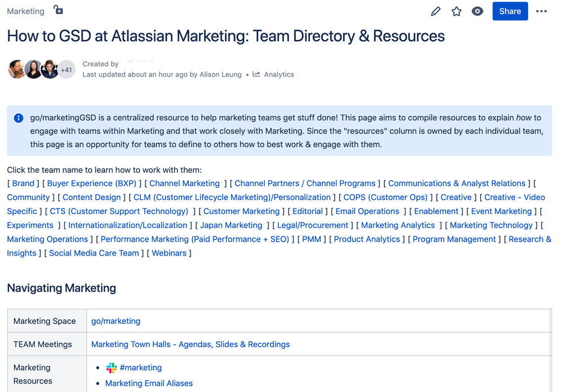Screen dimensions: 563x392
Task: Open the Analytics link
Action: [279, 74]
